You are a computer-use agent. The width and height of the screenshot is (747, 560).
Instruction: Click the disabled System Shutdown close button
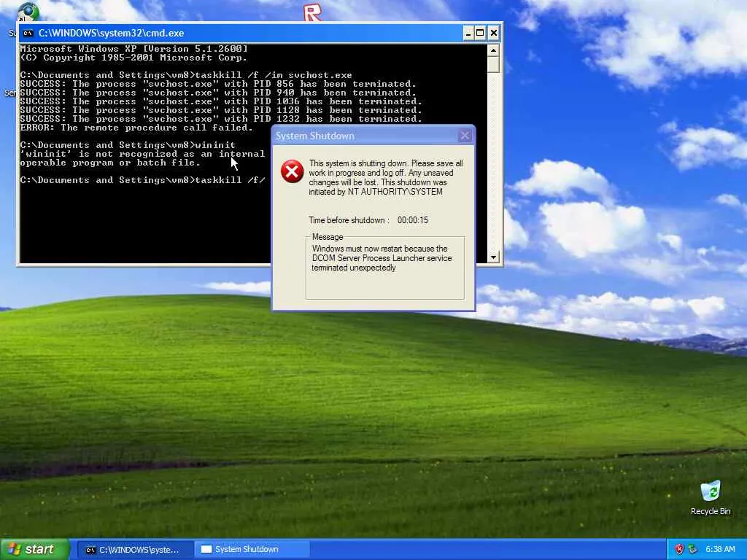click(x=465, y=136)
